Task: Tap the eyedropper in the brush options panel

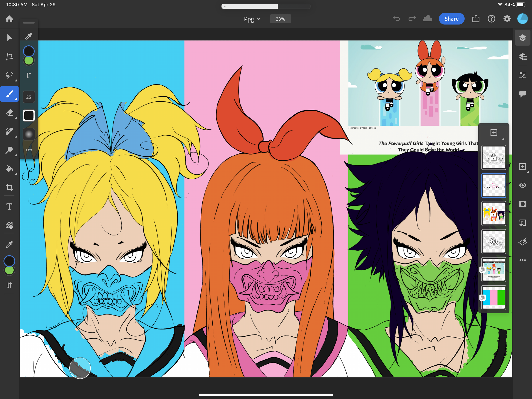Action: tap(29, 36)
